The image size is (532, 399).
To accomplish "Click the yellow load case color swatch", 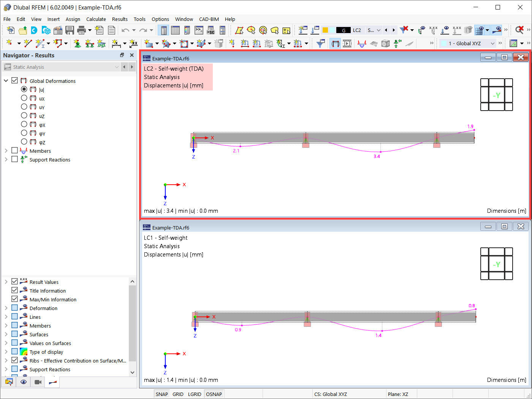I will (325, 30).
